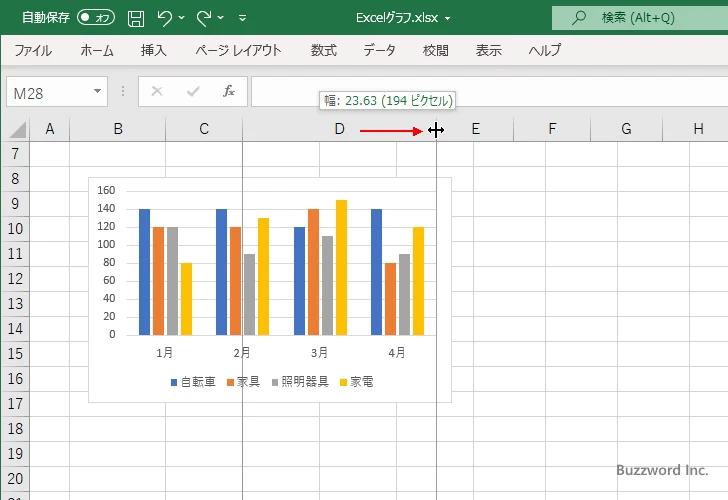Click the orange 家具 legend entry
Screen dimensions: 728x500
pos(243,382)
